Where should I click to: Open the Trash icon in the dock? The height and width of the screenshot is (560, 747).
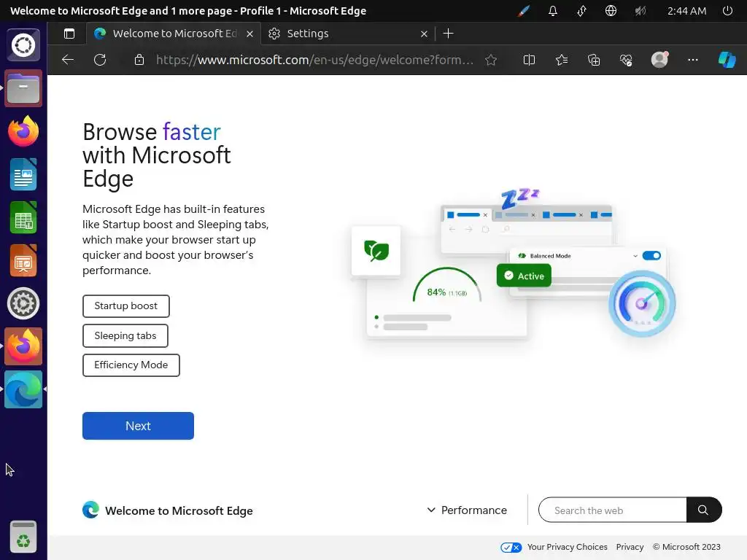23,537
